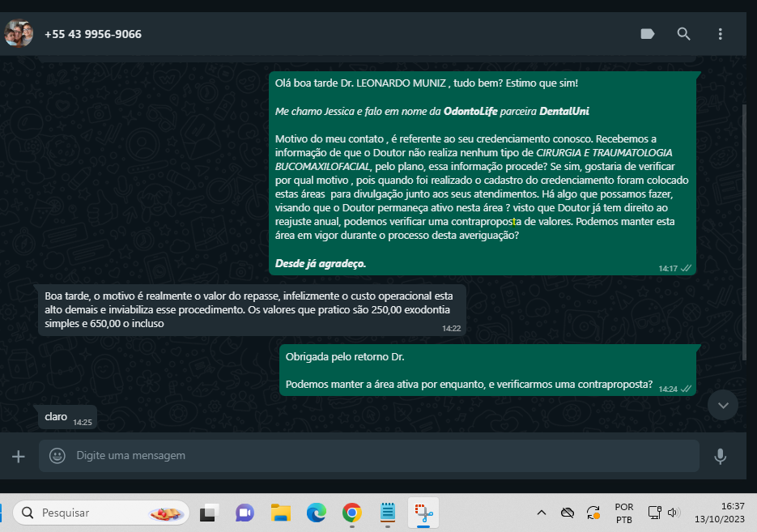Open the volume speaker tray icon
This screenshot has width=757, height=532.
pos(674,513)
